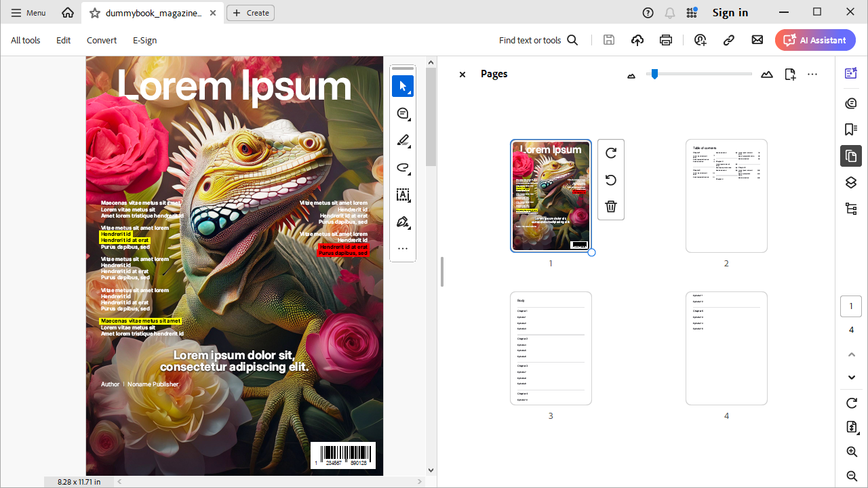Click the vertical scrollbar down arrow
Viewport: 868px width, 488px height.
coord(431,470)
